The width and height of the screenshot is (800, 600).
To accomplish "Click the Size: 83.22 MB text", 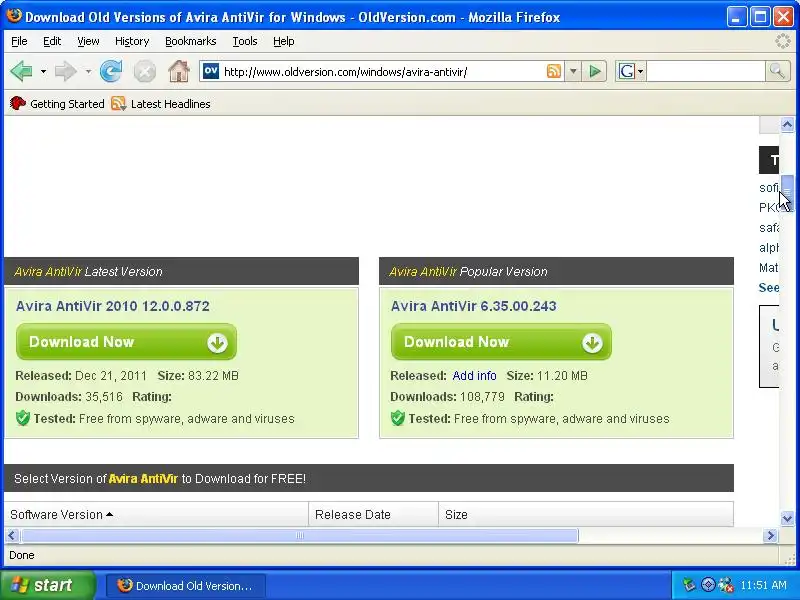I will tap(198, 376).
